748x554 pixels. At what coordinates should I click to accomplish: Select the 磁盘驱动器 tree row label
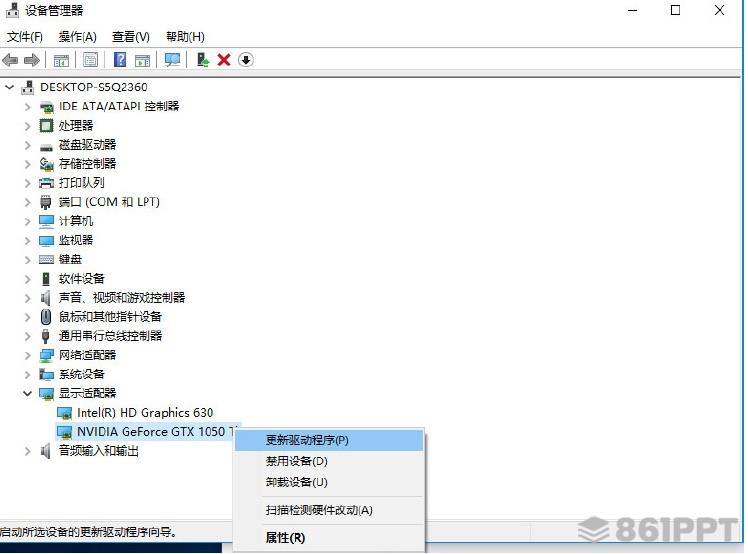(x=87, y=145)
